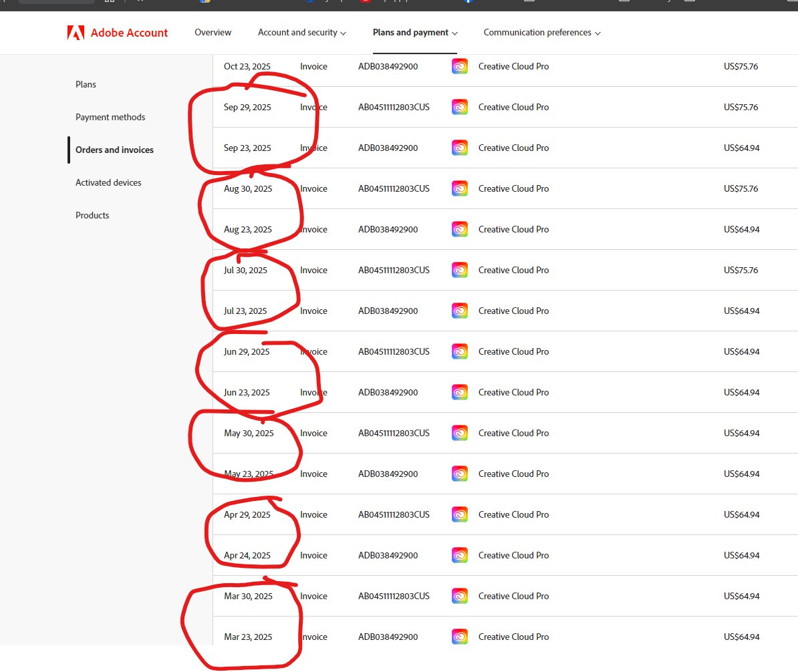The width and height of the screenshot is (798, 672).
Task: Click Creative Cloud icon in Aug 30, 2025 row
Action: (x=460, y=189)
